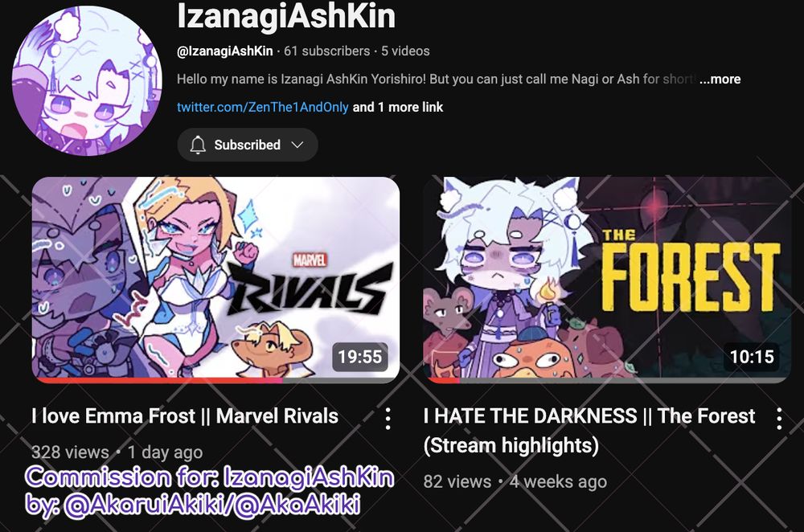Open the Subscribed dropdown chevron
Image resolution: width=804 pixels, height=532 pixels.
[x=297, y=145]
